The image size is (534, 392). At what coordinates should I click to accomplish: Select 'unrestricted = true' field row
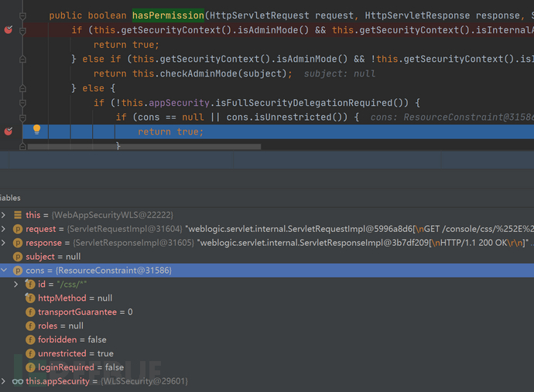267,353
